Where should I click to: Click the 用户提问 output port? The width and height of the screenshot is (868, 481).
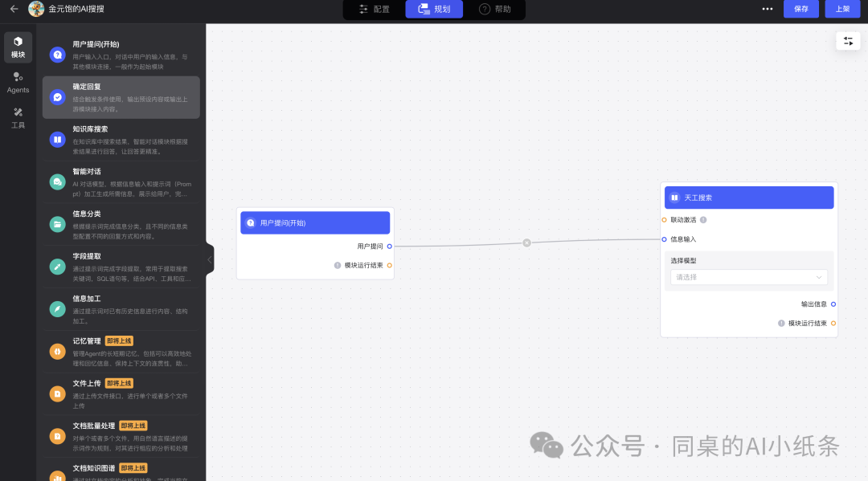(390, 247)
